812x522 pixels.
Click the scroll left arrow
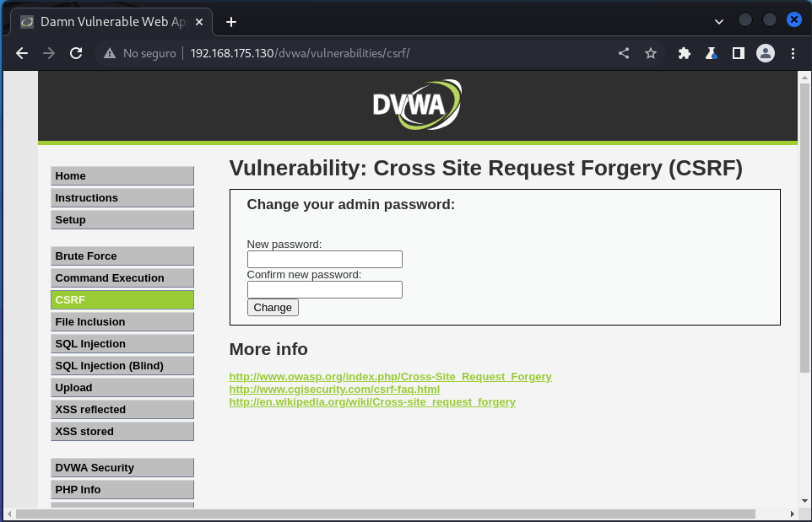[8, 514]
